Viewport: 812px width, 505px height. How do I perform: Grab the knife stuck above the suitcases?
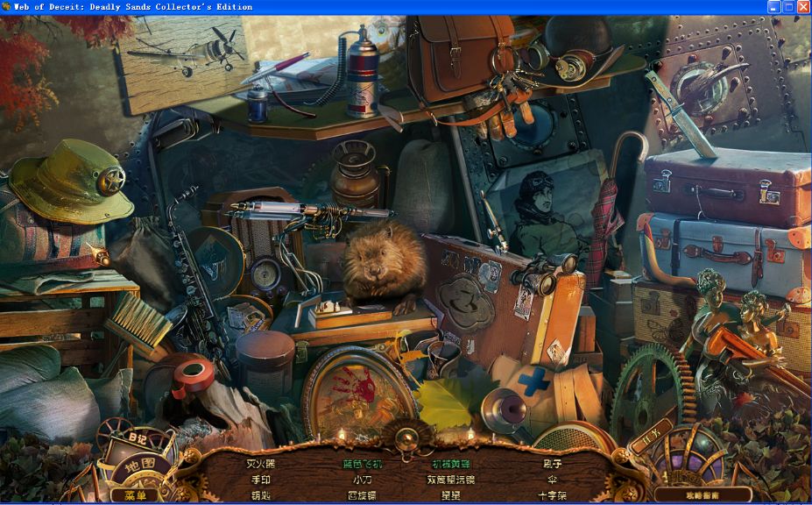pos(681,114)
